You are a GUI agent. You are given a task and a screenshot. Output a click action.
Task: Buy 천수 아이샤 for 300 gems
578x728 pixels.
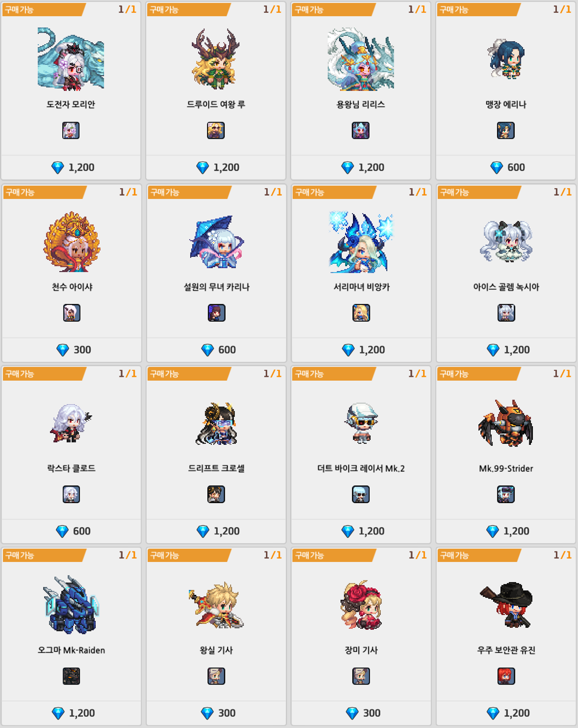(x=74, y=350)
